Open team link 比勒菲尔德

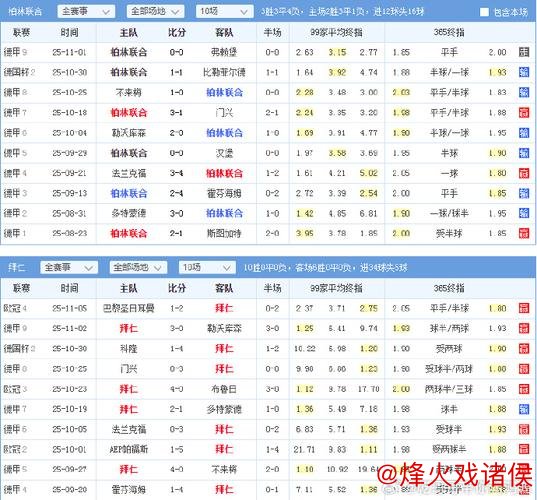coord(224,72)
